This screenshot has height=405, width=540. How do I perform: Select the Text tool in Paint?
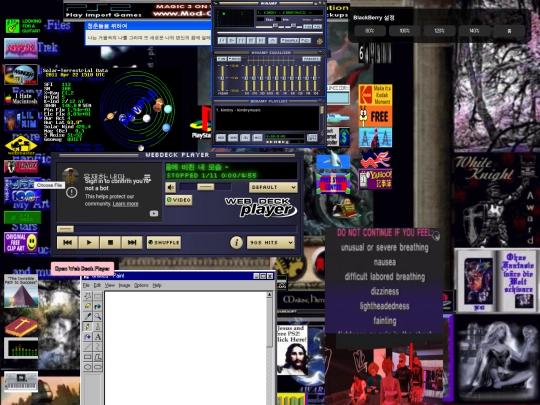click(x=98, y=336)
